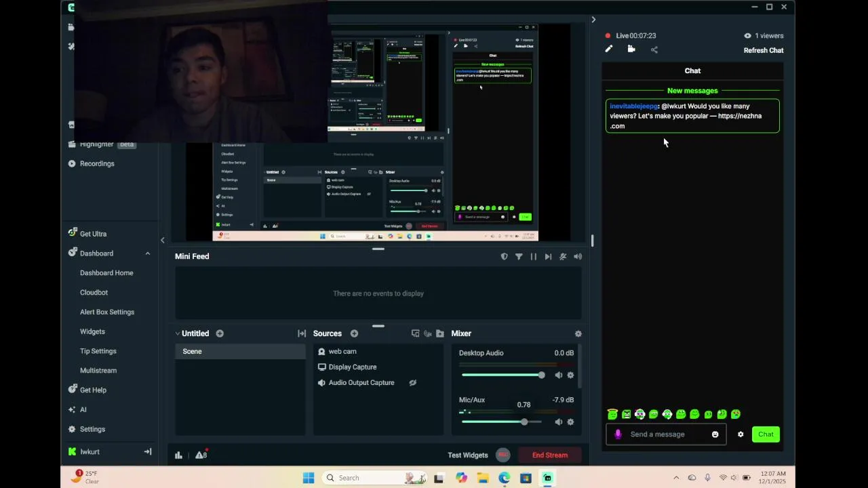Click Refresh Chat
The width and height of the screenshot is (868, 488).
pyautogui.click(x=764, y=50)
